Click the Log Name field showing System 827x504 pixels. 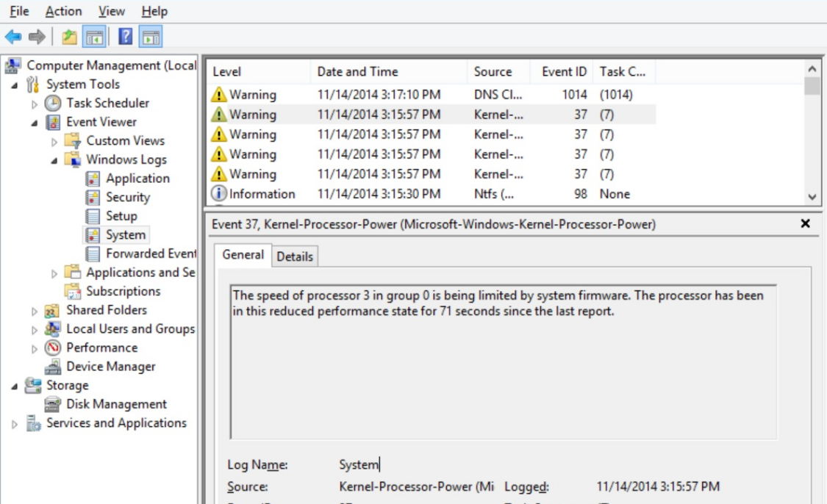pos(359,464)
